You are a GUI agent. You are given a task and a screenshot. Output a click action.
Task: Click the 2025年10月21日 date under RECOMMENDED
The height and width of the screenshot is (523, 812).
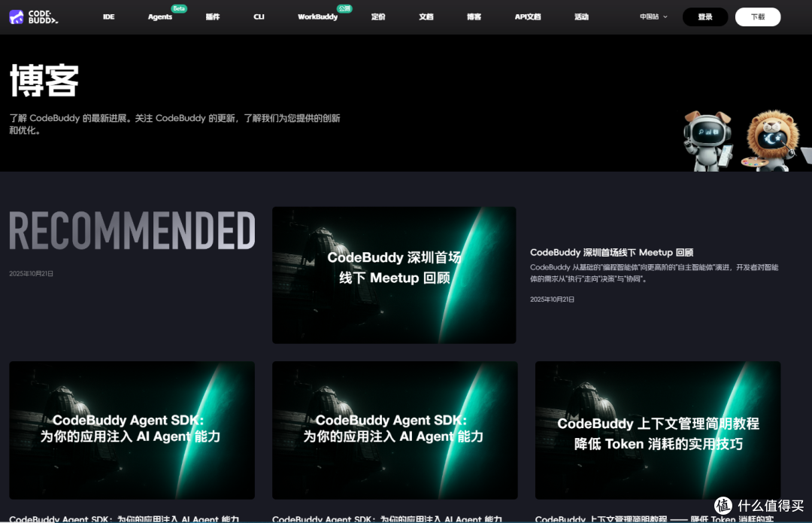31,274
